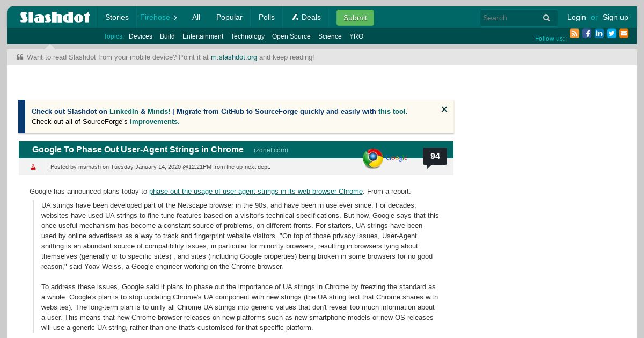Open the 'improvements' link
Viewport: 644px width, 338px height.
pos(153,122)
